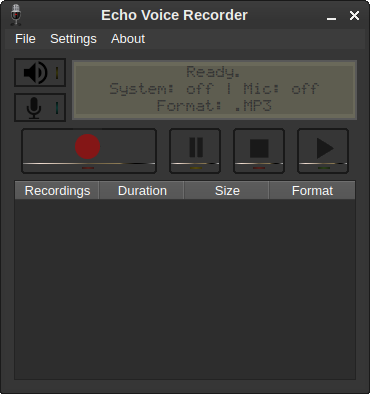Open the About menu
This screenshot has width=370, height=394.
coord(128,39)
